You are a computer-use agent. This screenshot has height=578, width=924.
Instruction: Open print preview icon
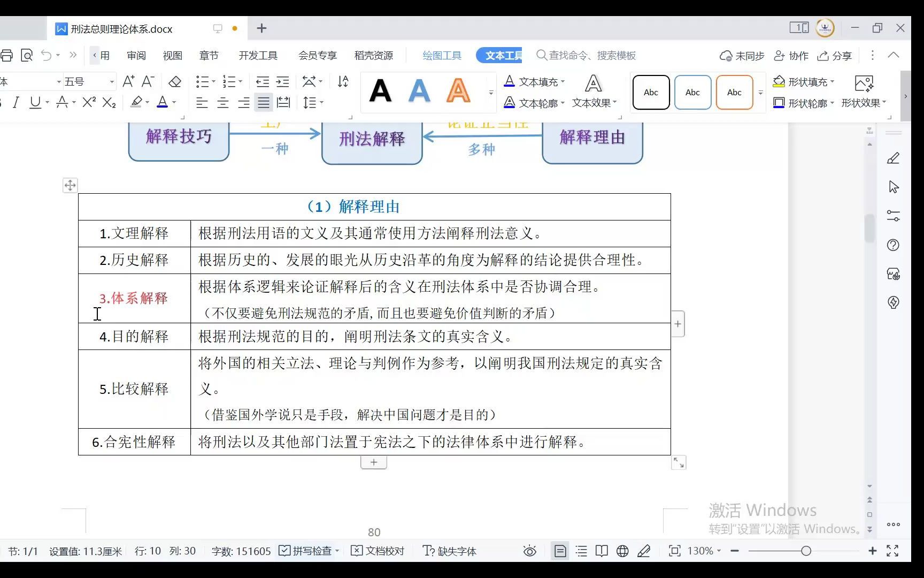[x=27, y=55]
